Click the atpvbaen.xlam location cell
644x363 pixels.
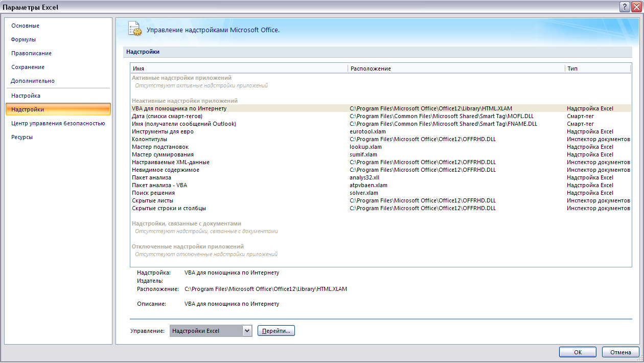click(369, 185)
